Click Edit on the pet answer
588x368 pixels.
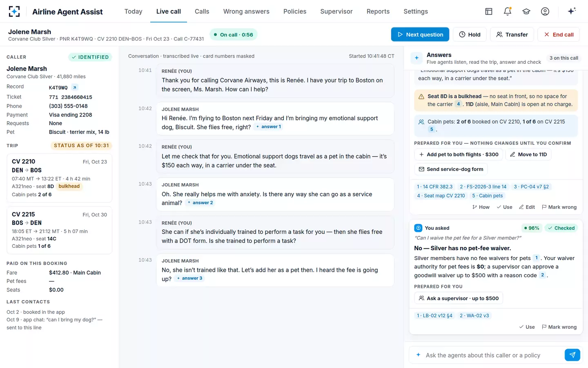[527, 207]
